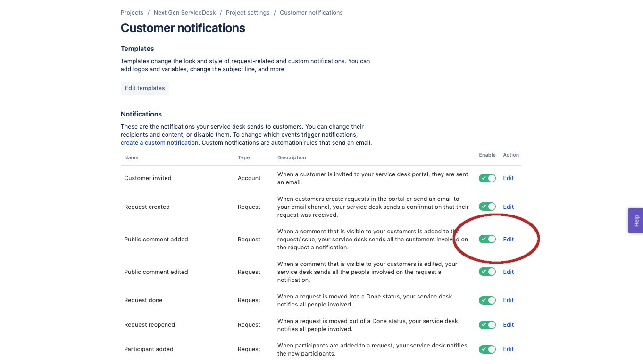Switch off the Request done notification
643x364 pixels.
tap(487, 300)
